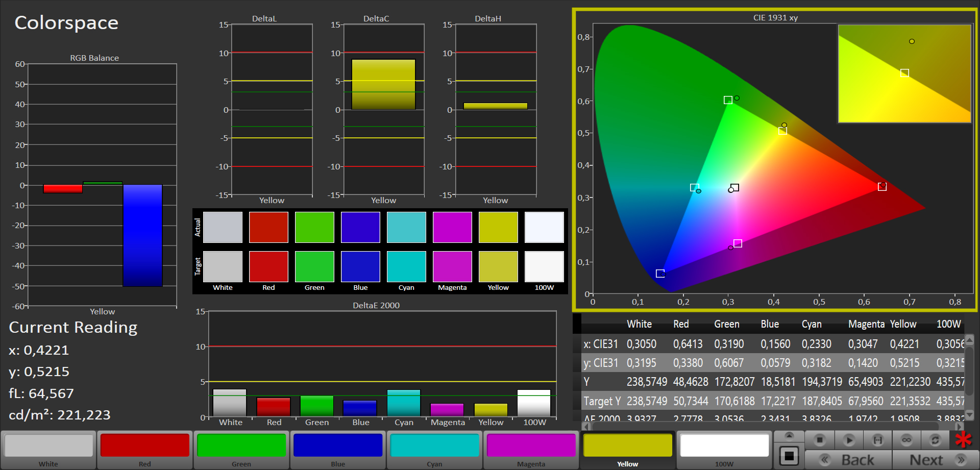
Task: Click the Cyan bar in the DeltaE 2000 chart
Action: (x=404, y=403)
